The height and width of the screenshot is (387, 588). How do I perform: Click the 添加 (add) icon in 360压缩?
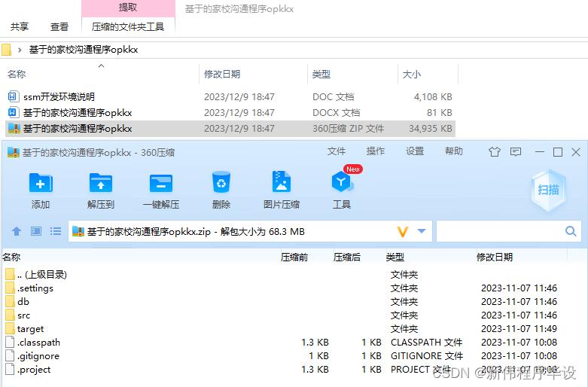coord(41,183)
